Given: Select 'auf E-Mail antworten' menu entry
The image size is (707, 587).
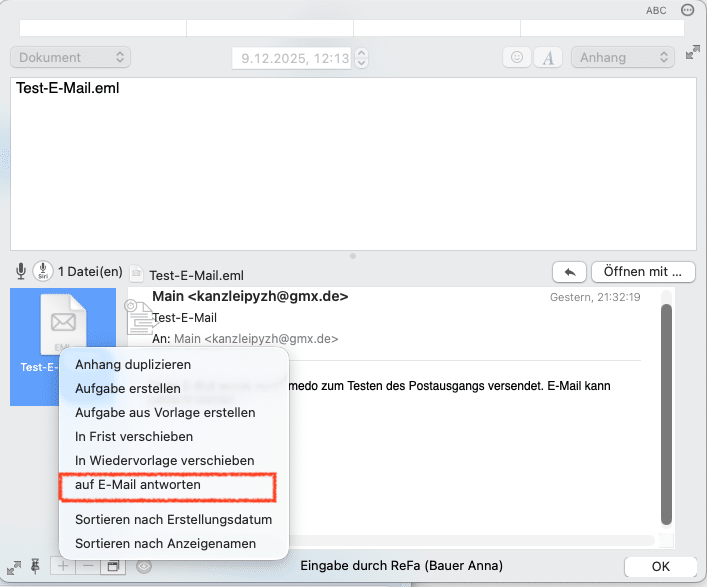Looking at the screenshot, I should [x=138, y=484].
